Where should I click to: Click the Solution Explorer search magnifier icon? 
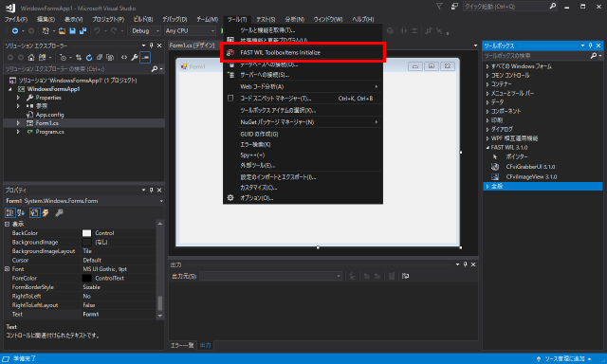pos(154,69)
